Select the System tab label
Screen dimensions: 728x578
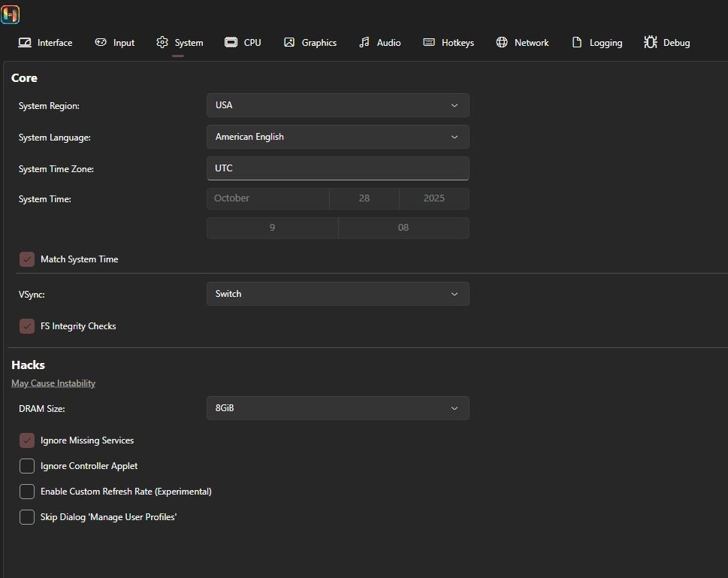coord(189,43)
